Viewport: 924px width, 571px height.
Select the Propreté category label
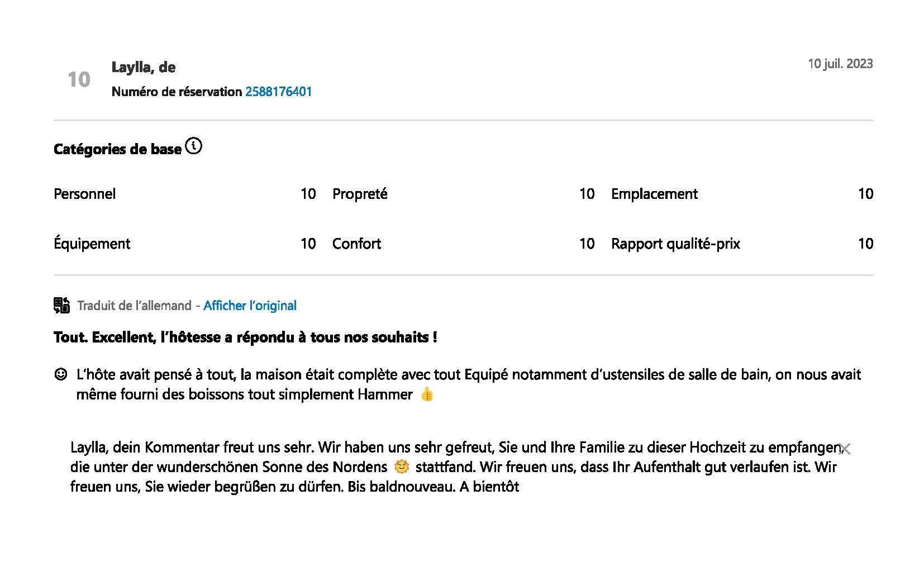(360, 194)
